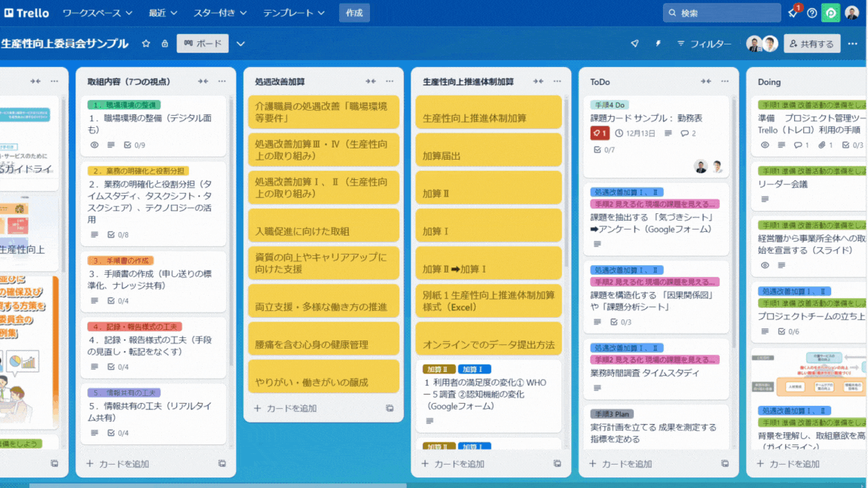Click the green 1. 職場環境の整備 label
868x488 pixels.
[x=124, y=105]
